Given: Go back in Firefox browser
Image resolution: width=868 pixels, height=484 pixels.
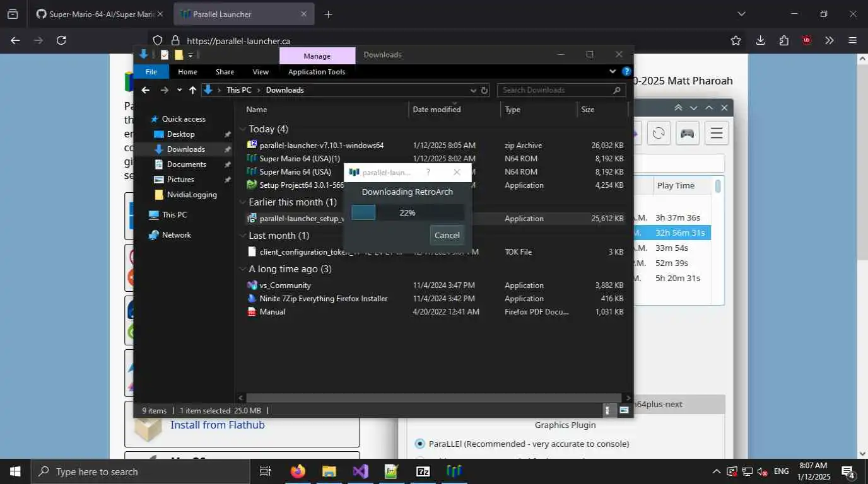Looking at the screenshot, I should (15, 40).
